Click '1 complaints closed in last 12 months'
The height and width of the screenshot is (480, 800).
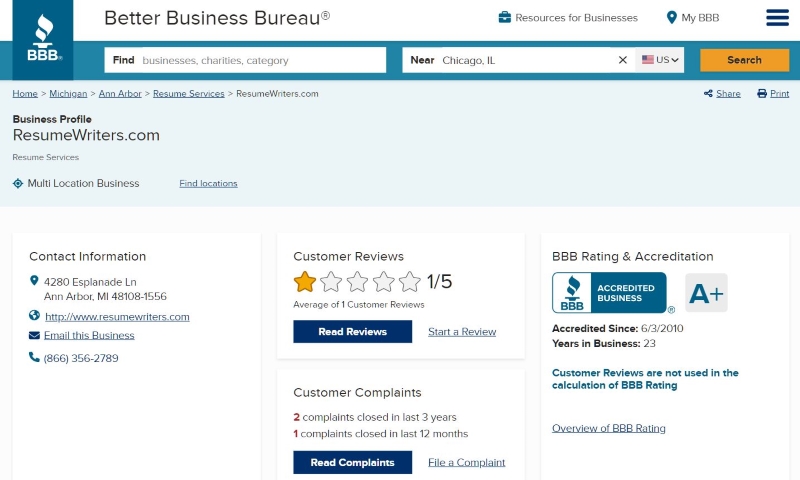[x=381, y=434]
